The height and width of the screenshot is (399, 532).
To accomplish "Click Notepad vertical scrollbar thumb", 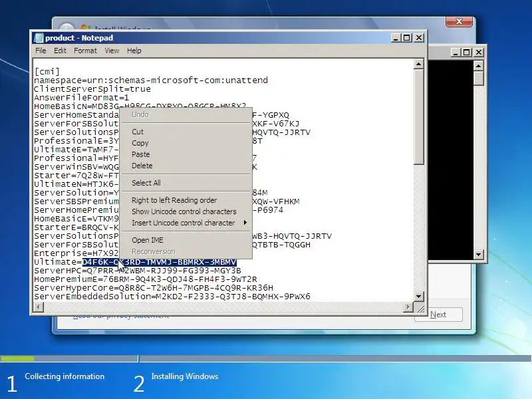I will coord(419,117).
